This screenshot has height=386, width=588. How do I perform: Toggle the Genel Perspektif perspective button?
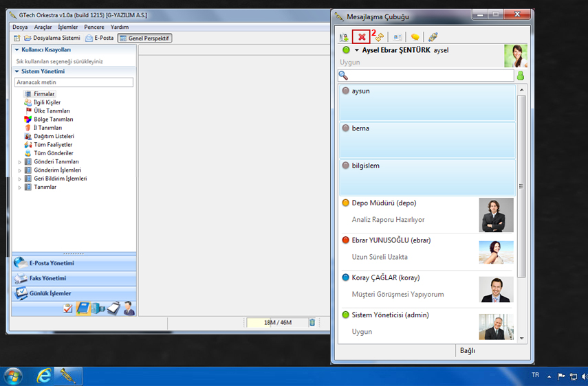pyautogui.click(x=144, y=38)
